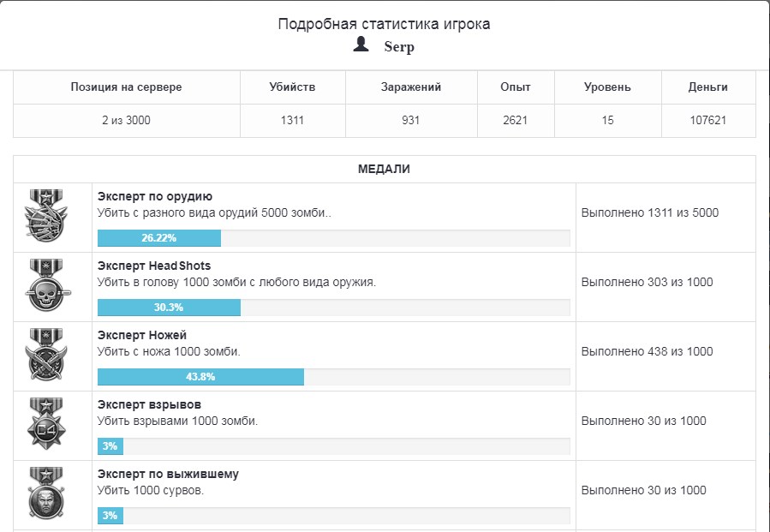The image size is (770, 532).
Task: Click the Деньги column header
Action: pyautogui.click(x=708, y=87)
